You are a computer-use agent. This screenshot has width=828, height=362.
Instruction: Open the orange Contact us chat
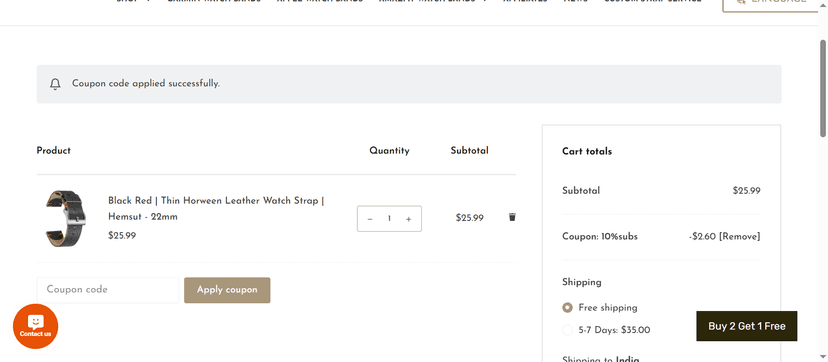[35, 326]
